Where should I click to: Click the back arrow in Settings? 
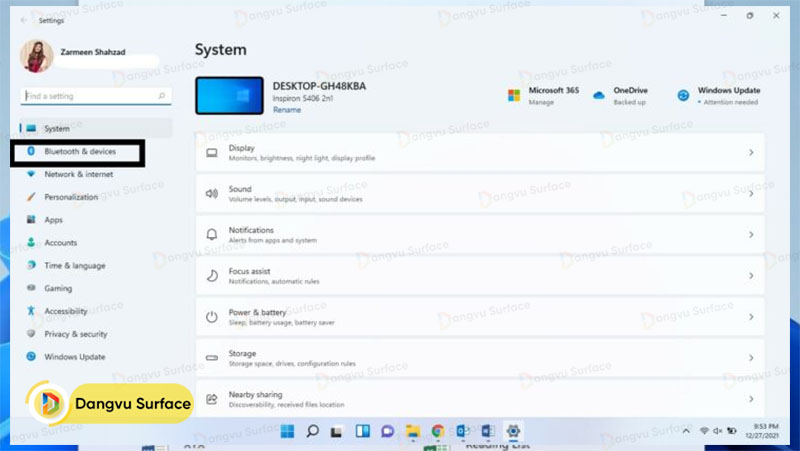tap(23, 20)
